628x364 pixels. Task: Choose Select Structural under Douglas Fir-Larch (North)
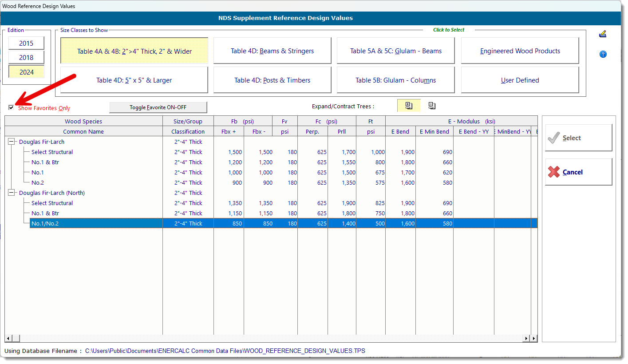tap(52, 203)
